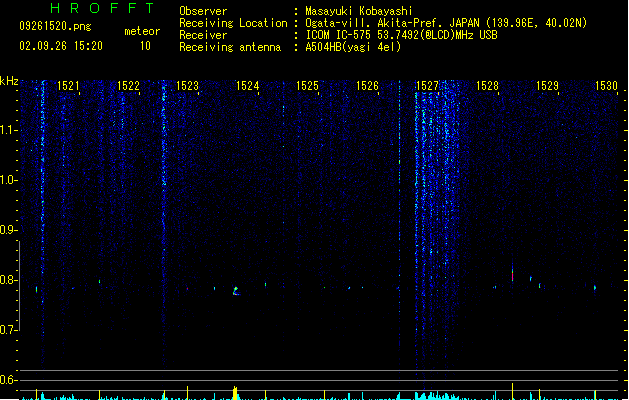The image size is (629, 400).
Task: Click the kHz axis unit label
Action: [9, 81]
